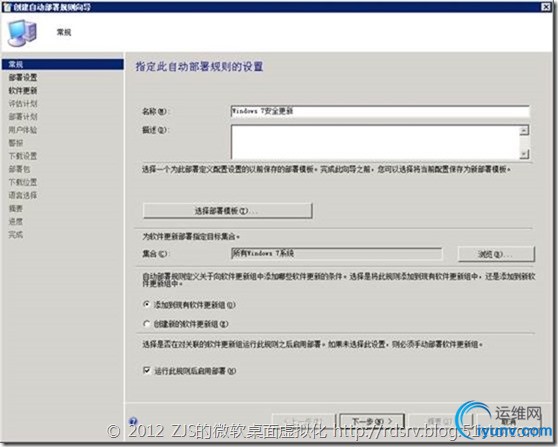
Task: Click the '摘要' summary button at bottom
Action: pyautogui.click(x=440, y=421)
